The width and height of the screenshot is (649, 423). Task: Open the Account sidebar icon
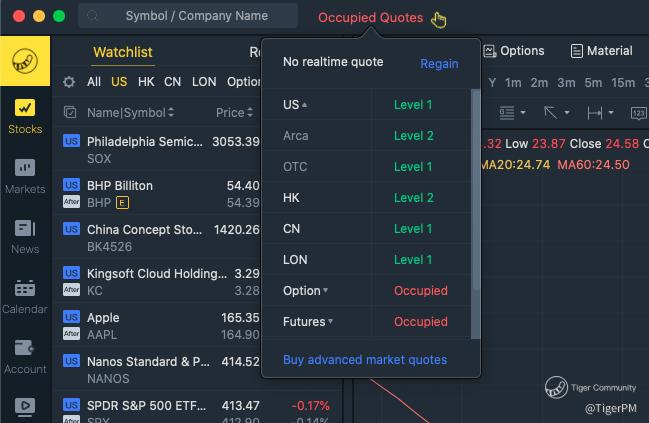[25, 355]
